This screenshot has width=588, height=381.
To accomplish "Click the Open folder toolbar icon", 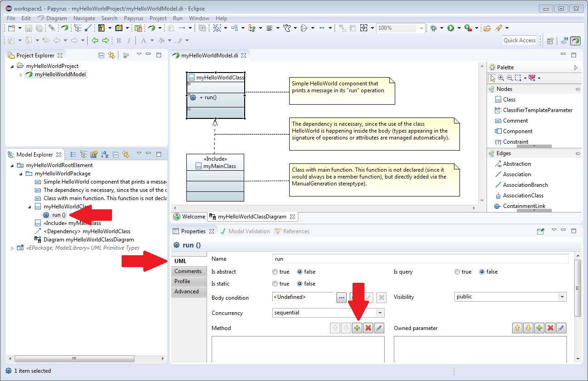I will point(487,28).
